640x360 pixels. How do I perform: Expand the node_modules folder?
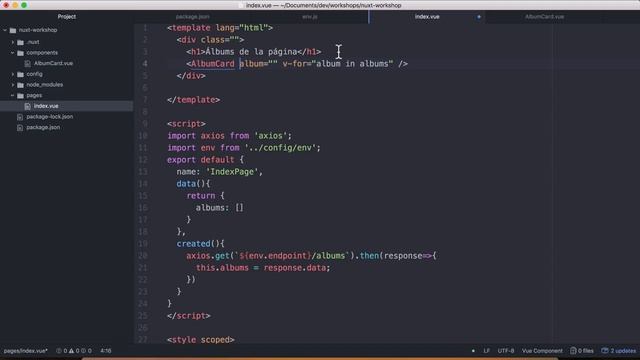click(13, 85)
